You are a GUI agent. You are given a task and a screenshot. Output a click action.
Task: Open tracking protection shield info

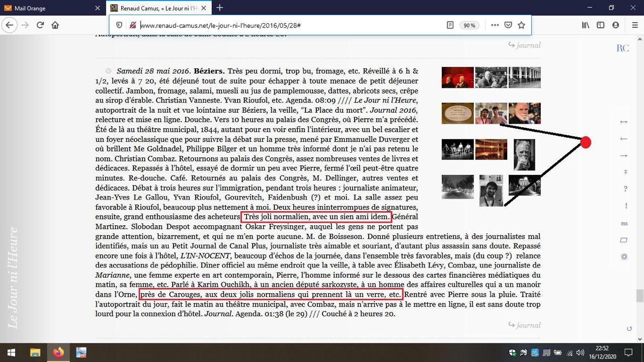[x=119, y=25]
